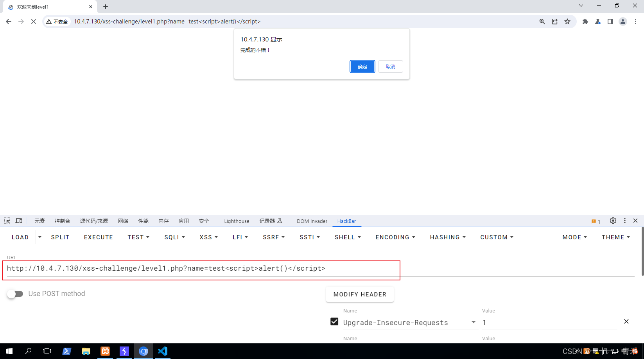Open the Chrome profile avatar
This screenshot has height=359, width=644.
[x=623, y=22]
